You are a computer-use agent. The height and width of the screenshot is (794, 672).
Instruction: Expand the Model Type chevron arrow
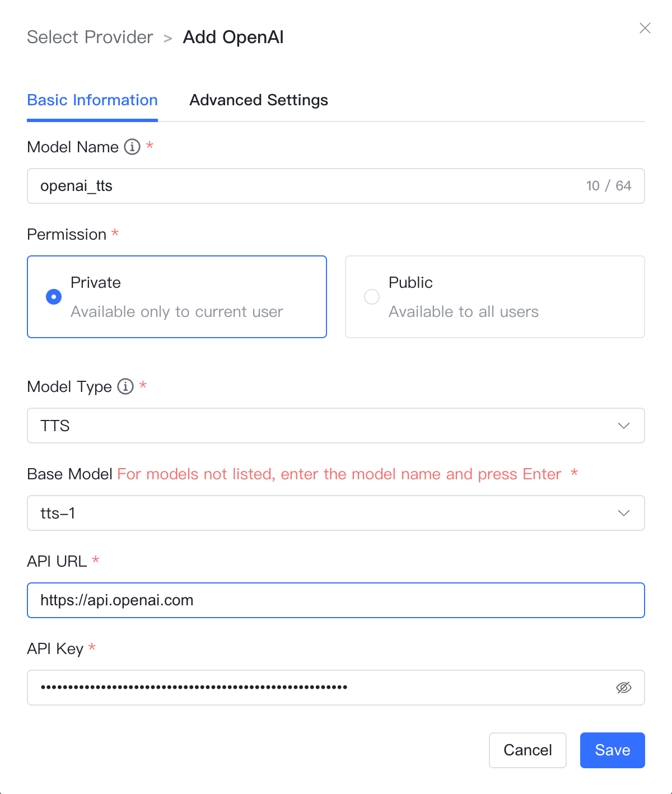[624, 426]
